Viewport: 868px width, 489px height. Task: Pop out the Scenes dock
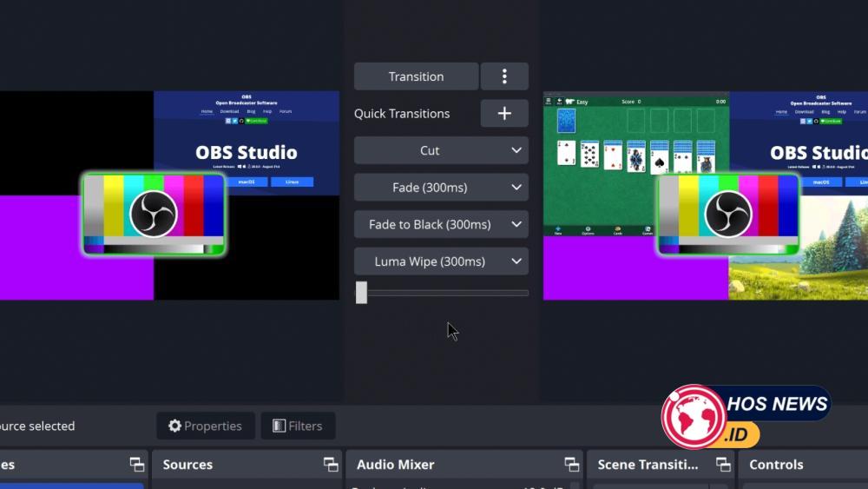(137, 464)
